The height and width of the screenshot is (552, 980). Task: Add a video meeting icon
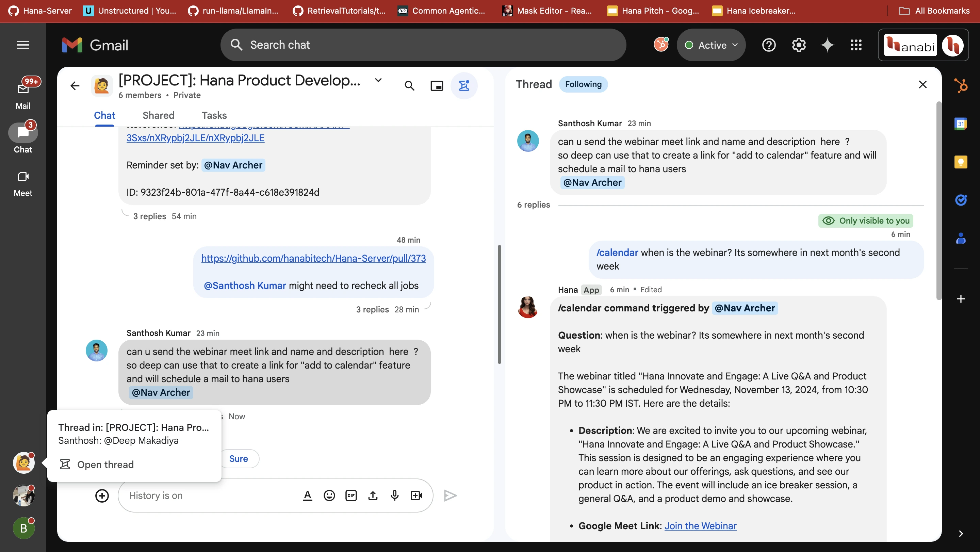click(x=416, y=495)
